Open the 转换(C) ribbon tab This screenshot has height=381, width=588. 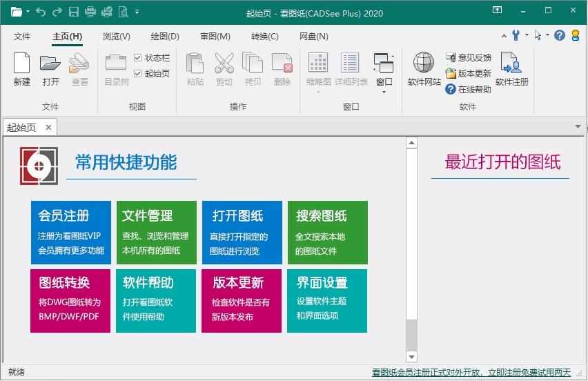click(x=265, y=37)
